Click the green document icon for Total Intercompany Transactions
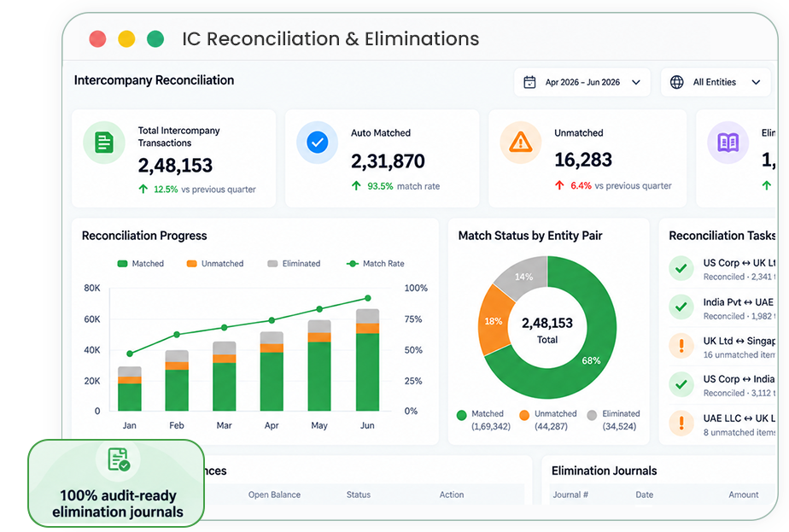The image size is (789, 532). point(104,143)
